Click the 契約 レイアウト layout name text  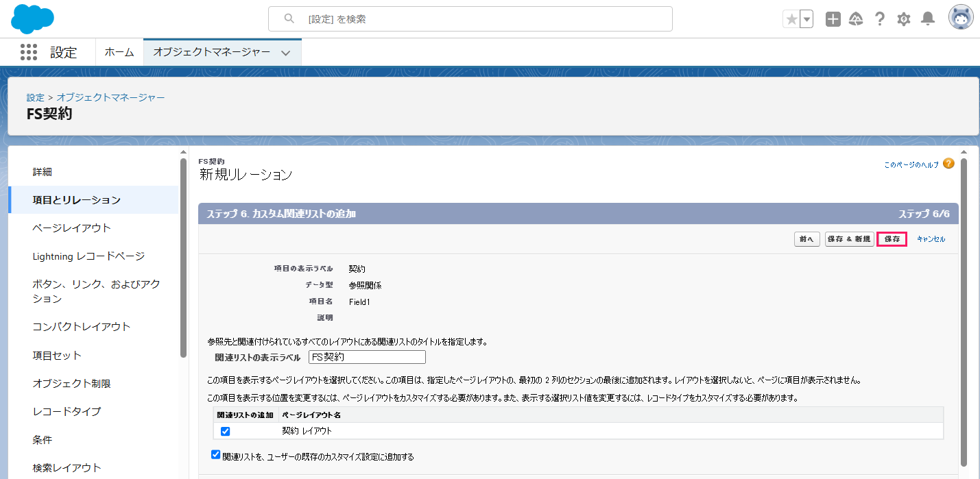307,431
